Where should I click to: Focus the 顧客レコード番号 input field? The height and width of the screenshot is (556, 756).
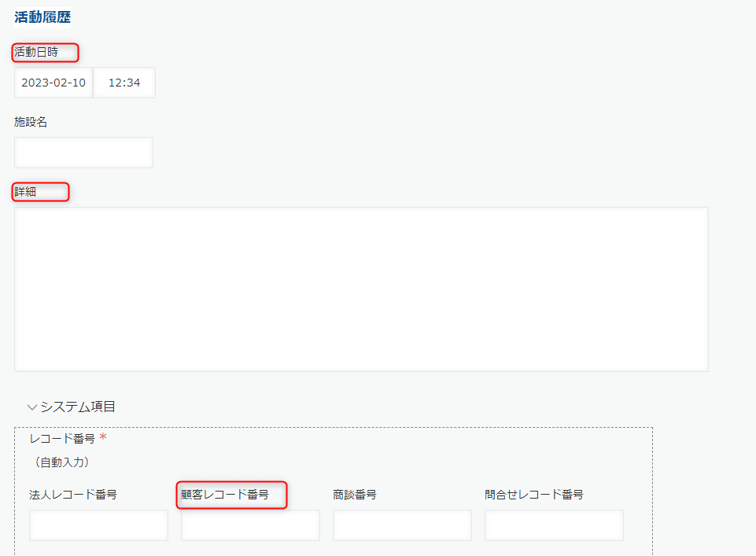(x=250, y=525)
